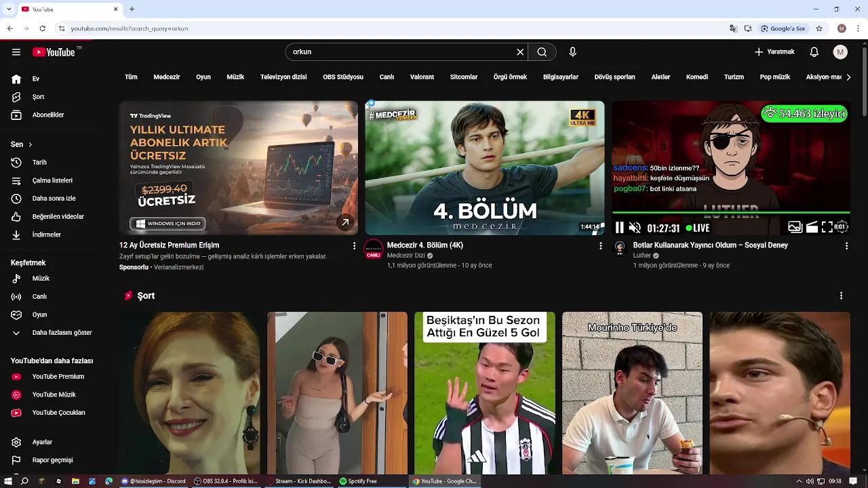Screen dimensions: 868x488
Task: Select the Valorant filter chip
Action: 422,77
